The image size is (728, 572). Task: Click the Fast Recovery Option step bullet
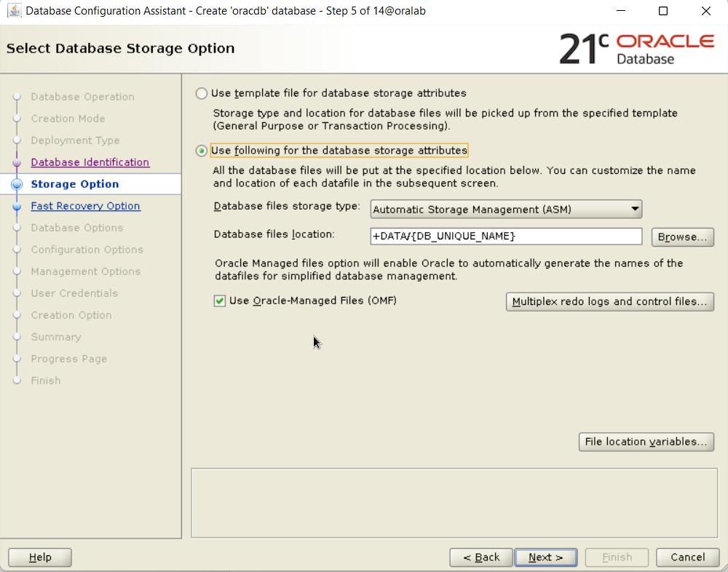pos(17,207)
